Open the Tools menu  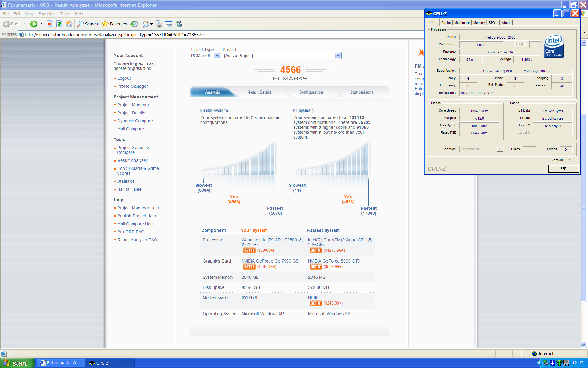pos(65,14)
